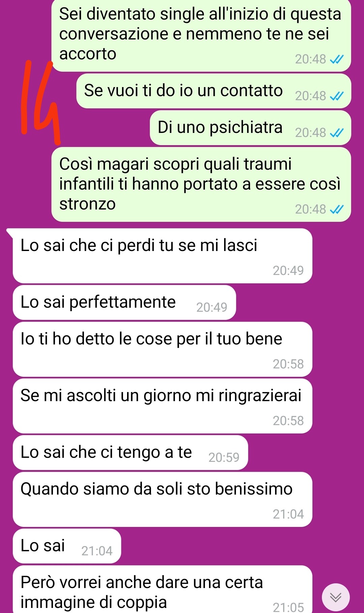Tap message 'Però vorrei anche dare una certa immagine'
Screen dimensions: 364x613
pos(162,589)
